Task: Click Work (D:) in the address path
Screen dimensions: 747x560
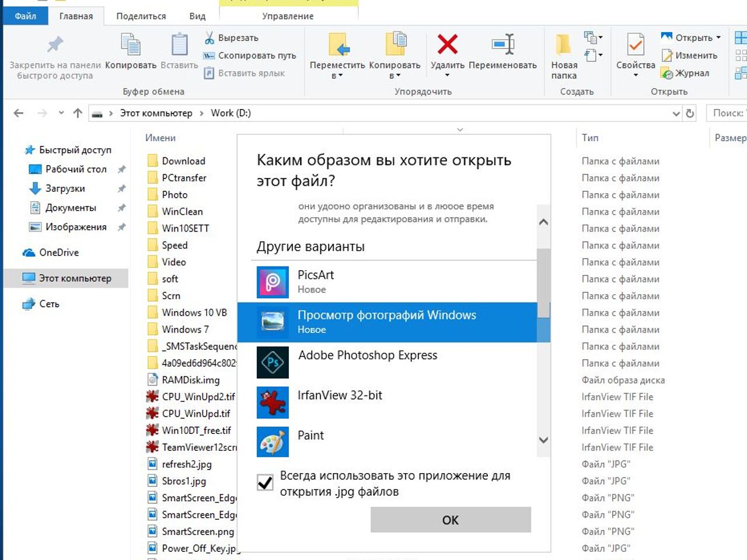Action: 231,113
